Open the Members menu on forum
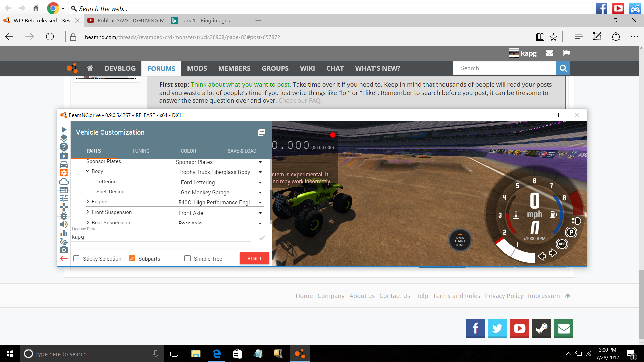 pos(234,68)
